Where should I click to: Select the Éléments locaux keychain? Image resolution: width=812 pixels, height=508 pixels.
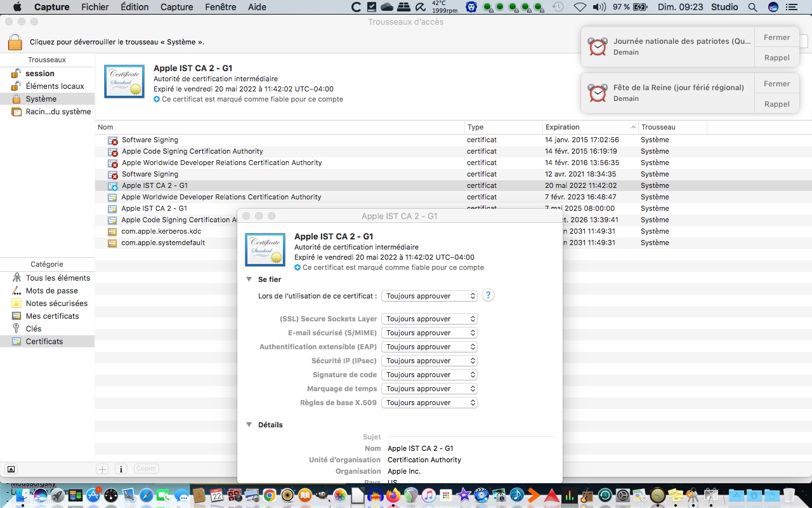tap(55, 86)
